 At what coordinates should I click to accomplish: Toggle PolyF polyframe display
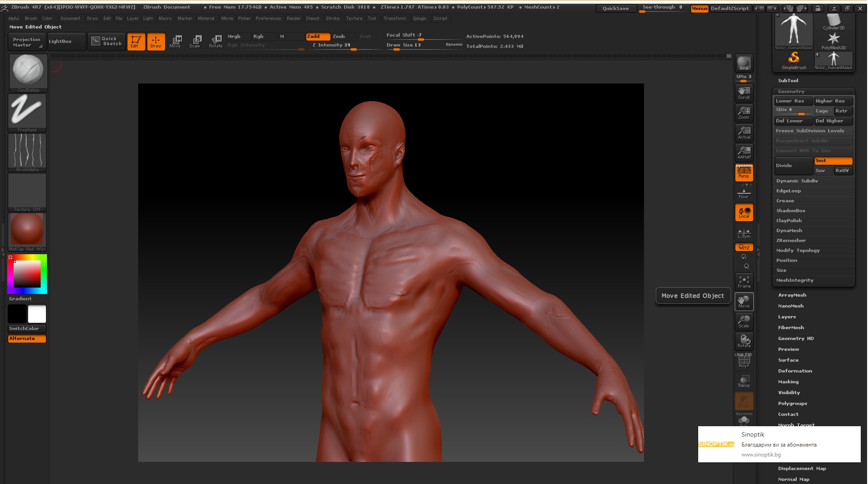click(744, 361)
